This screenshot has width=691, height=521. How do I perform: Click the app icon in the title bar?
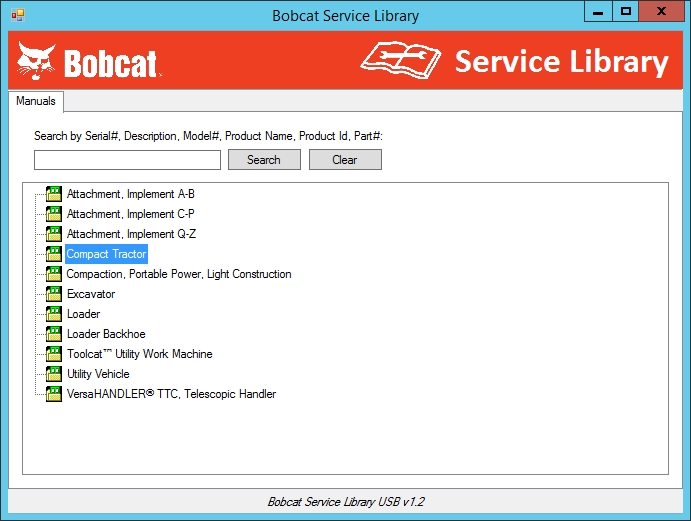click(x=17, y=15)
